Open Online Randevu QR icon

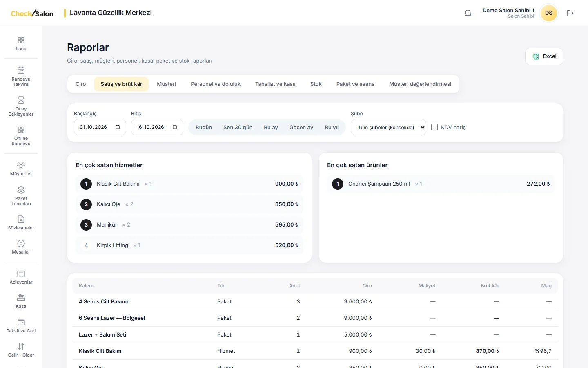point(21,130)
